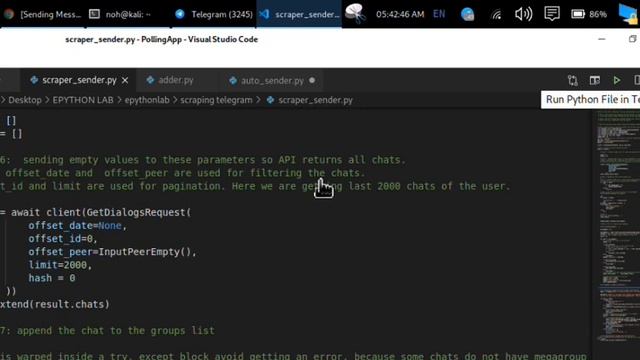Open the volume control in system tray
The height and width of the screenshot is (360, 640).
pyautogui.click(x=523, y=14)
